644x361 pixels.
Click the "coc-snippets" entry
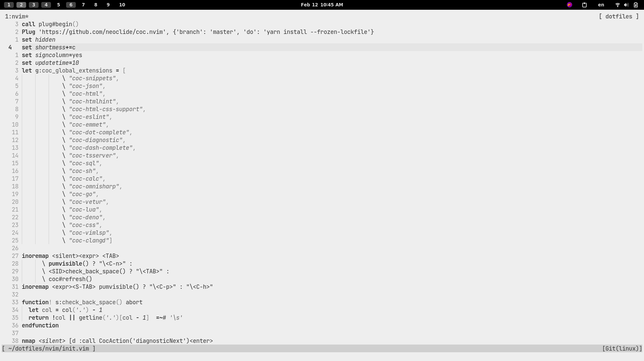coord(92,78)
